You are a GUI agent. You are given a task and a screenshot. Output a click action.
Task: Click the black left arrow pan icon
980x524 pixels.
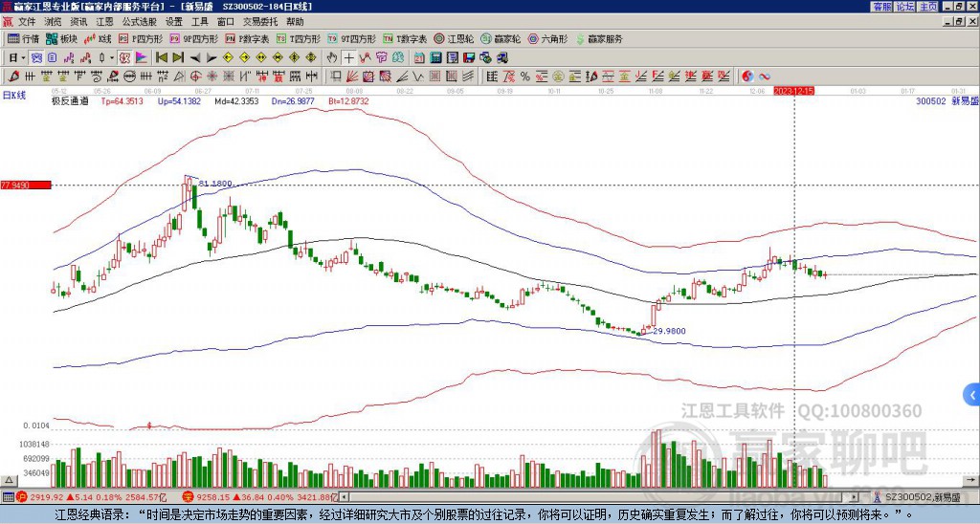(x=195, y=58)
